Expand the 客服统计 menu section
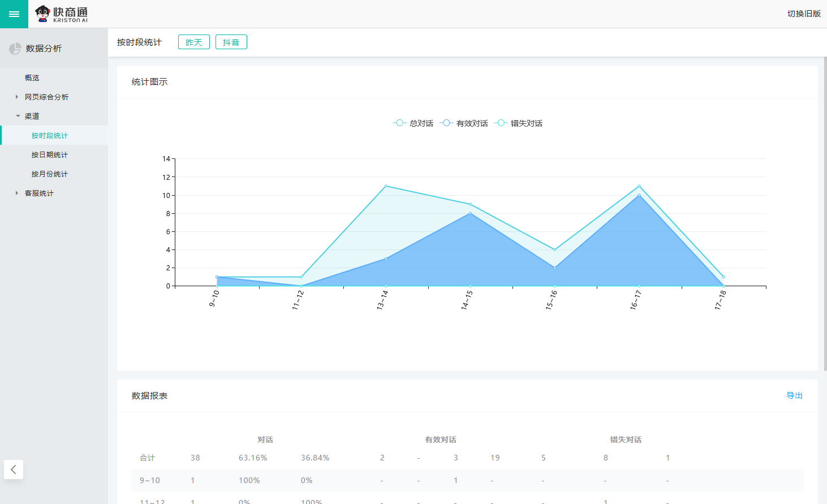The width and height of the screenshot is (827, 504). pyautogui.click(x=39, y=193)
